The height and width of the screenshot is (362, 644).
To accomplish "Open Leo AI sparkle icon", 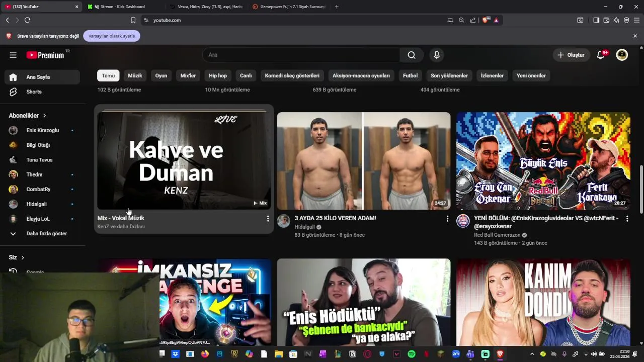I will [616, 20].
